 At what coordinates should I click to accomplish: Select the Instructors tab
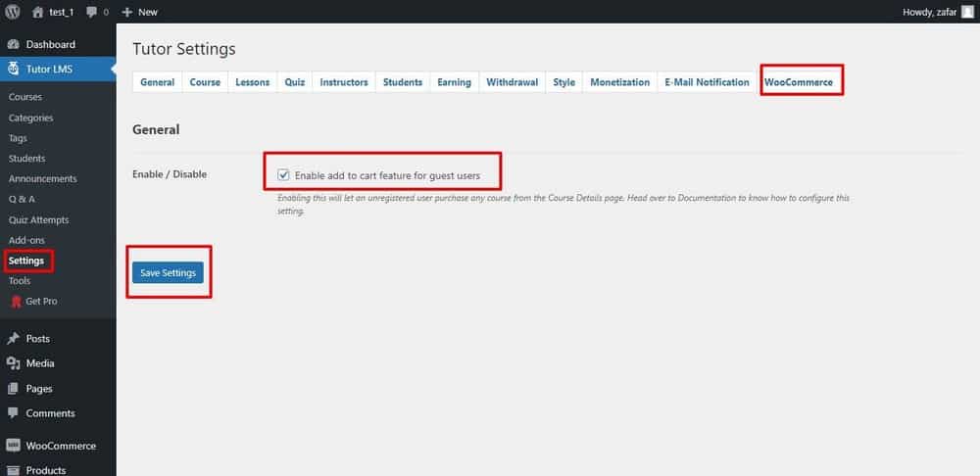(x=344, y=82)
